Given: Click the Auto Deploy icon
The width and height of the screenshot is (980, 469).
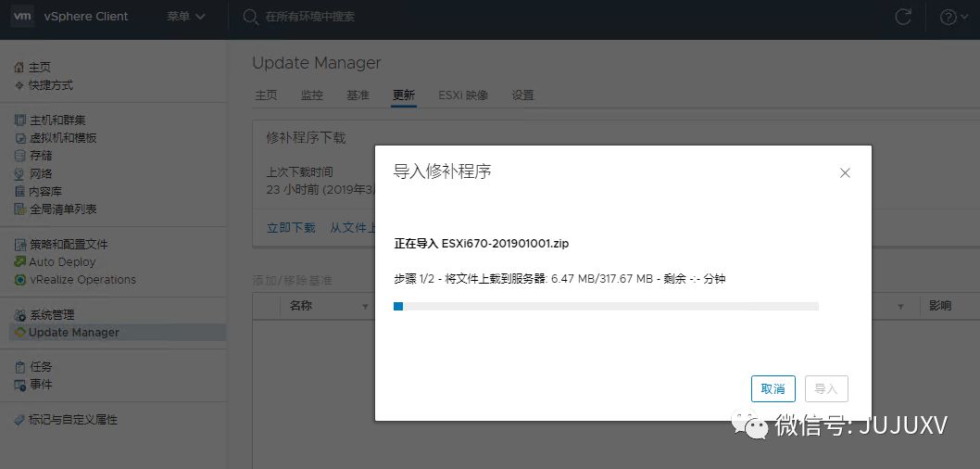Looking at the screenshot, I should (x=20, y=262).
